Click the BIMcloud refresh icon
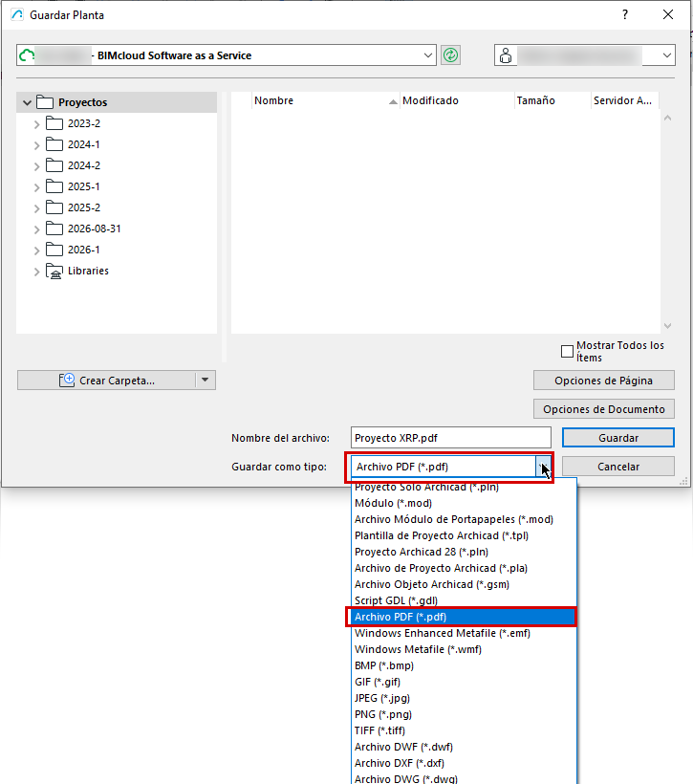 point(450,55)
